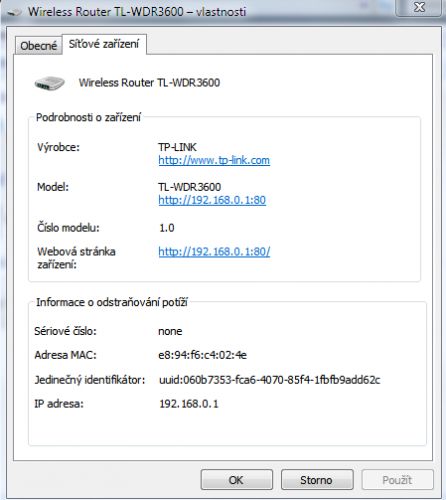Click the Storno button
Screen dimensions: 446x500
pos(317,480)
